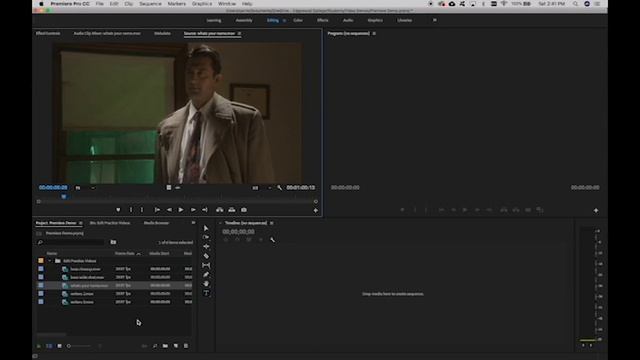Go to In point in the Source monitor
Screen dimensions: 640x360
[157, 210]
